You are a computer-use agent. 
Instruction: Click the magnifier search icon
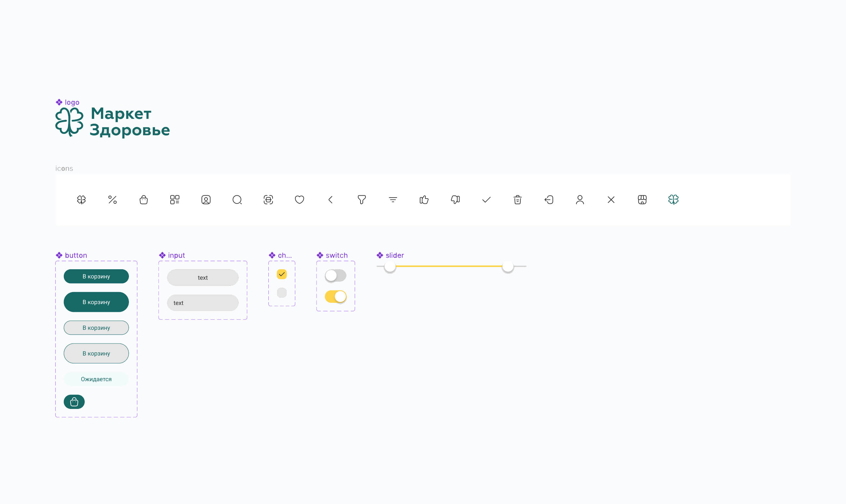coord(237,200)
